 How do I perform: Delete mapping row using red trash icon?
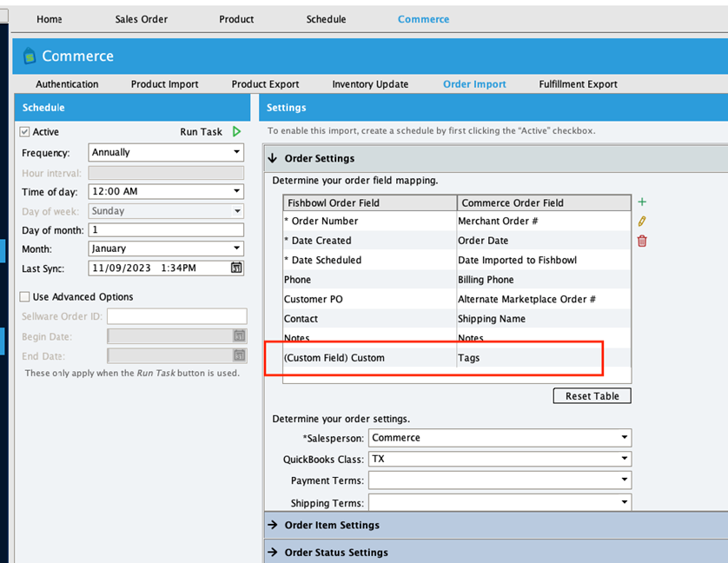(642, 242)
